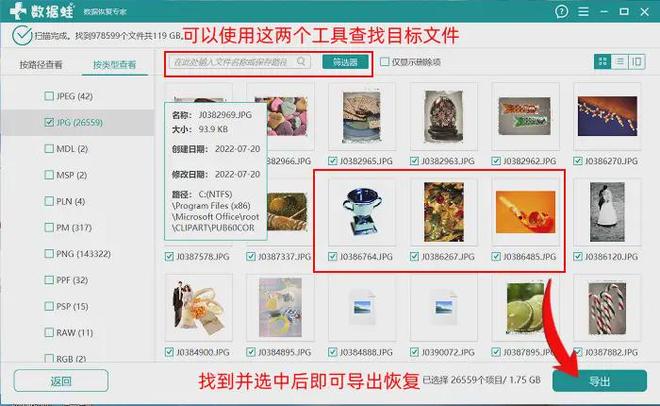Select the J0382965.JPG thumbnail
This screenshot has width=660, height=406.
(x=362, y=117)
